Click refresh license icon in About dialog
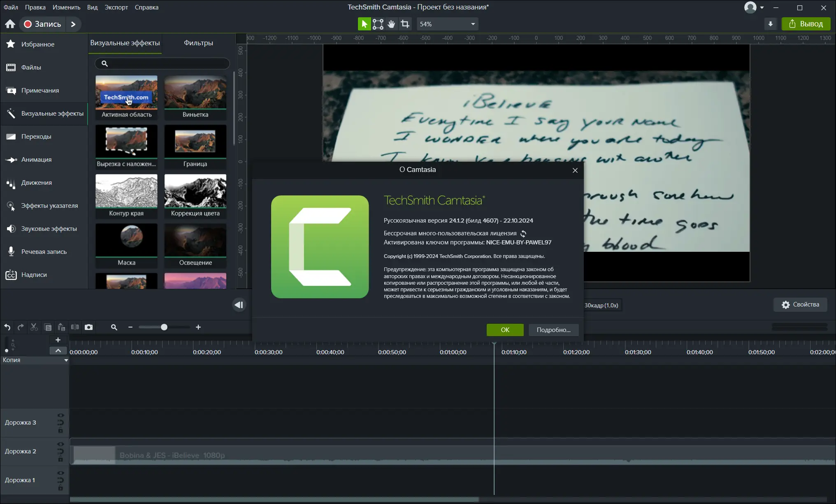Viewport: 836px width, 504px height. click(523, 233)
